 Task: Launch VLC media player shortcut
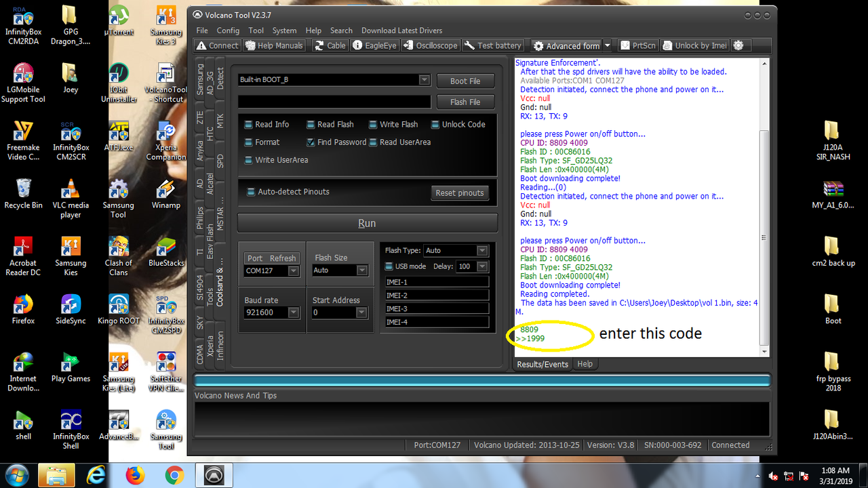[x=71, y=199]
